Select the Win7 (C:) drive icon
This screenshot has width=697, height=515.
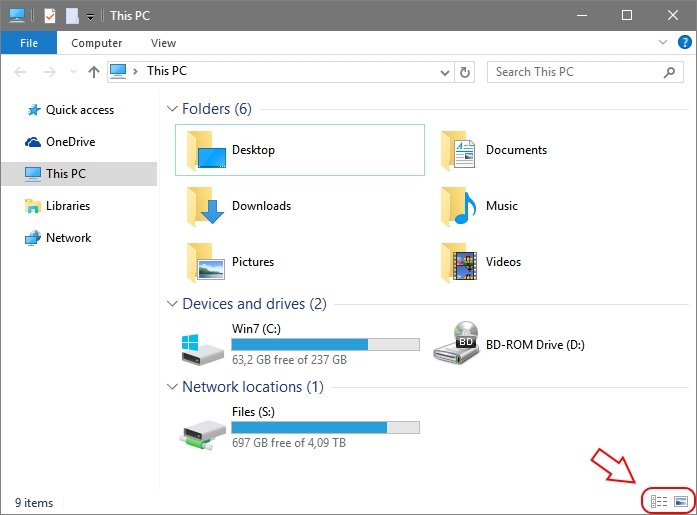coord(203,350)
